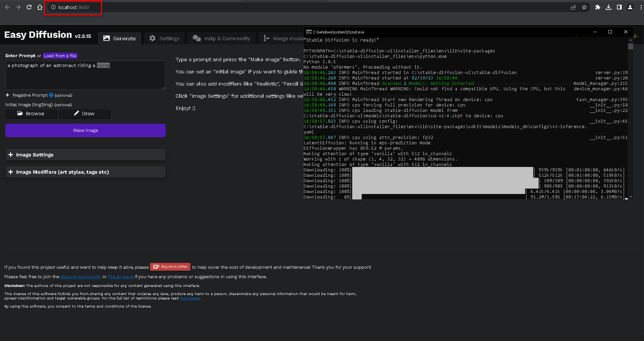644x341 pixels.
Task: Click the cmd.exe window title icon
Action: coord(309,32)
